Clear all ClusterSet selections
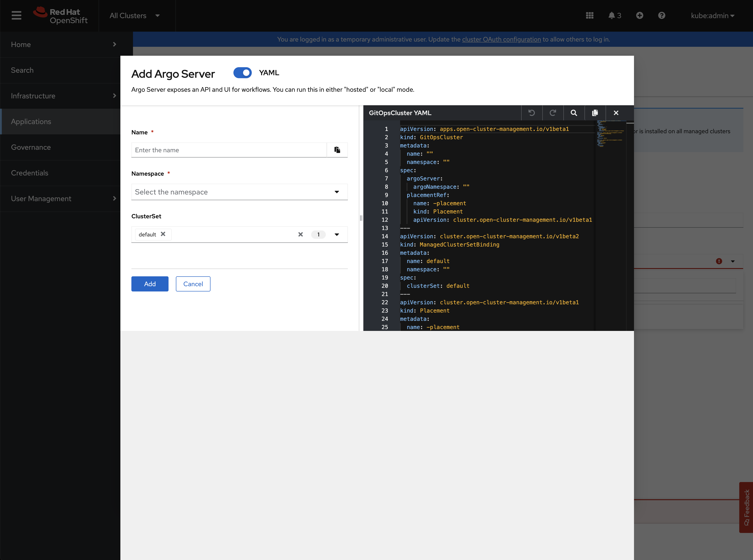This screenshot has width=753, height=560. tap(300, 235)
